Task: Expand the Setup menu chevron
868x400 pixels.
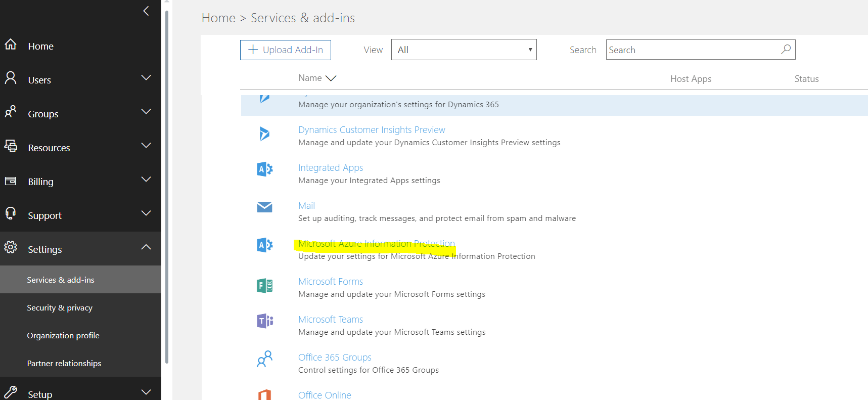Action: 146,392
